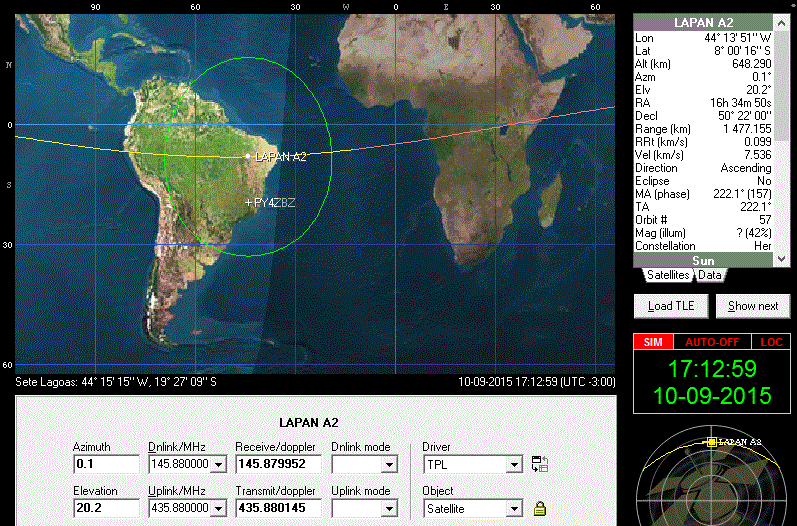Click the Eclipse value No

pyautogui.click(x=764, y=181)
